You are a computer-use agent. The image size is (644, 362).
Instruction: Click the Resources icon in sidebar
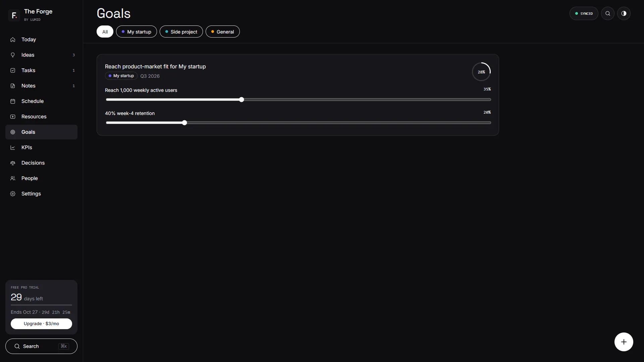tap(13, 117)
